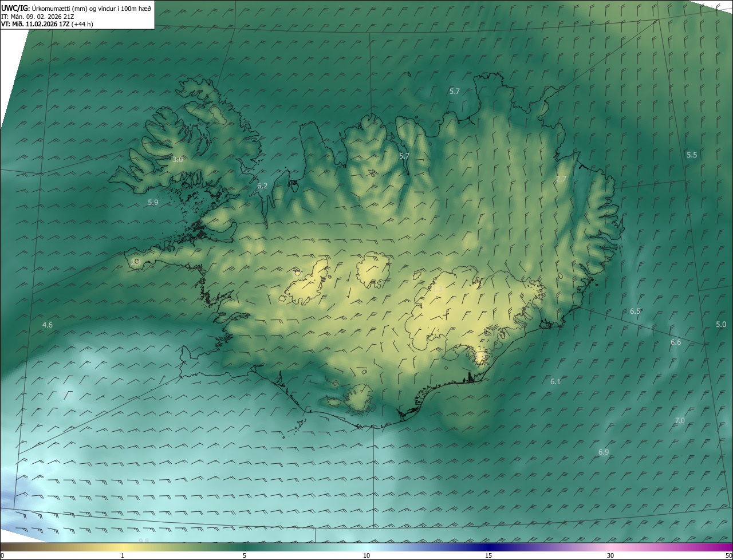The image size is (733, 560).
Task: Click the color scale at tick 10
Action: tap(366, 555)
